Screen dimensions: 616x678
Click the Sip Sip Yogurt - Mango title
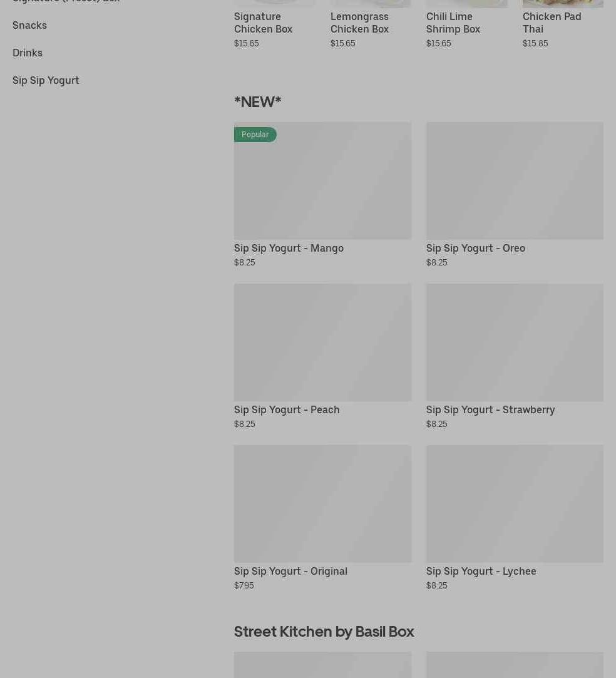(x=289, y=249)
